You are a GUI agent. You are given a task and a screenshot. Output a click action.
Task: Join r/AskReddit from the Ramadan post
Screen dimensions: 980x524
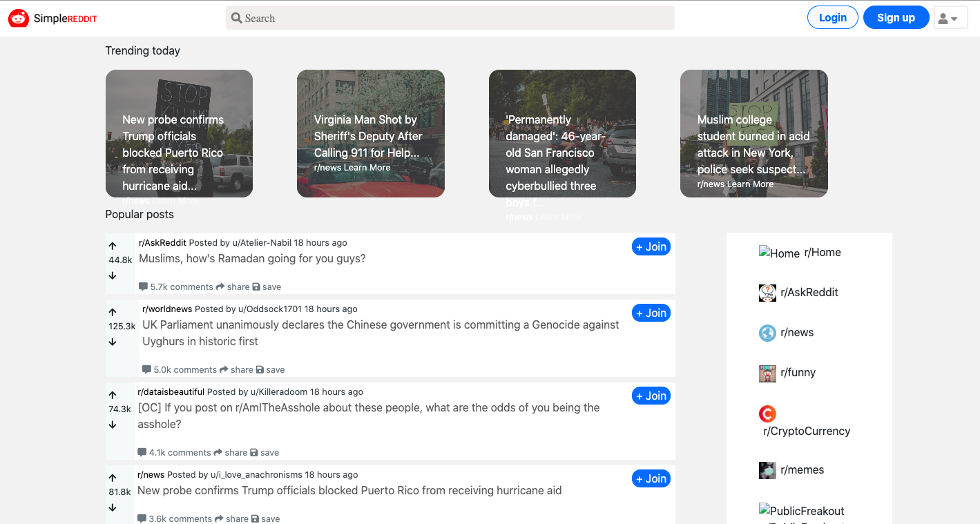(x=651, y=246)
